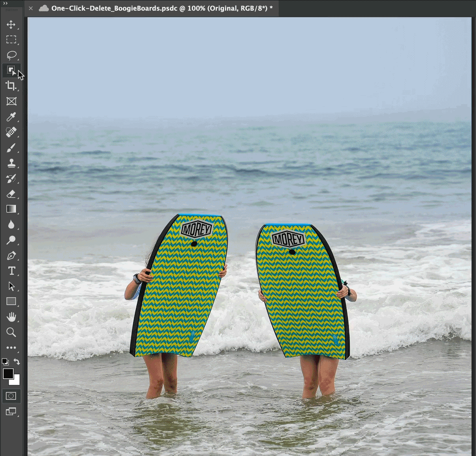Screen dimensions: 476x456
Task: Select the Clone Stamp tool
Action: (x=11, y=163)
